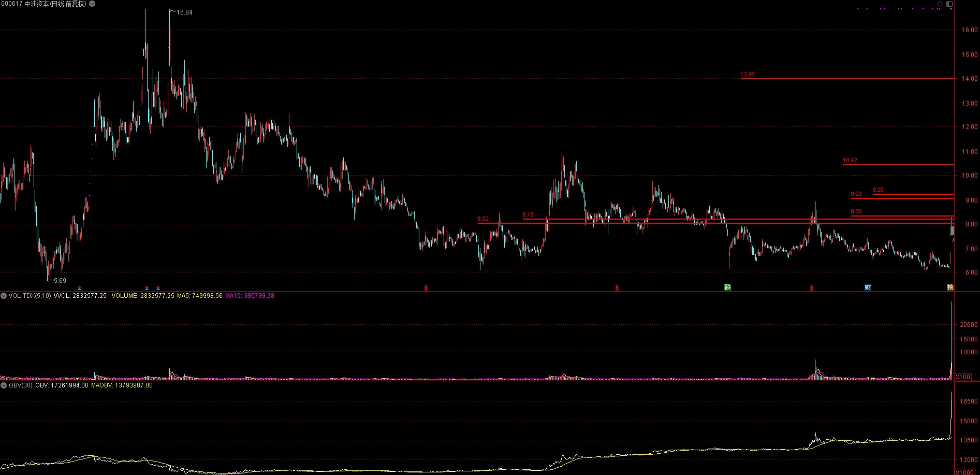This screenshot has height=475, width=980.
Task: Expand the OBV(30) indicator menu arrow
Action: tap(4, 385)
